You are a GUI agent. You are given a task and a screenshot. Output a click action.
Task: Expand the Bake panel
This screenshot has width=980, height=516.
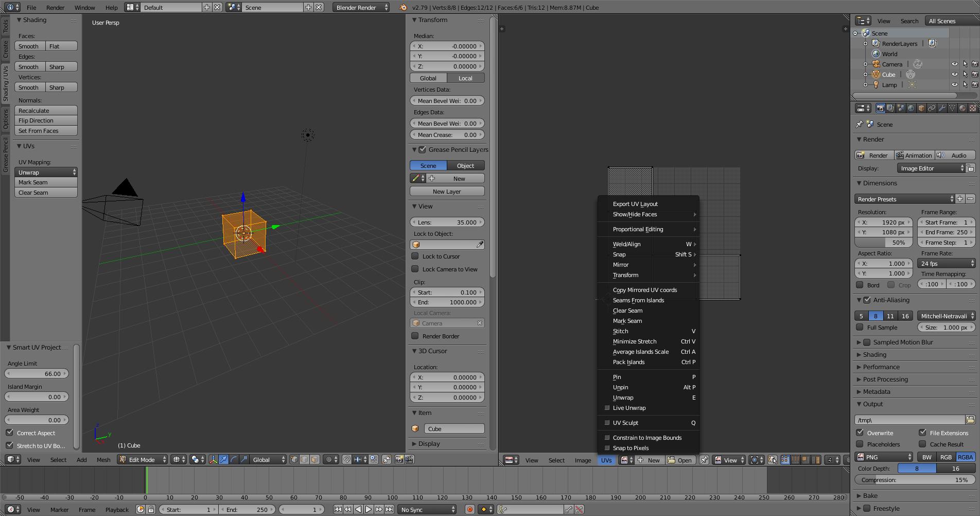tap(870, 495)
